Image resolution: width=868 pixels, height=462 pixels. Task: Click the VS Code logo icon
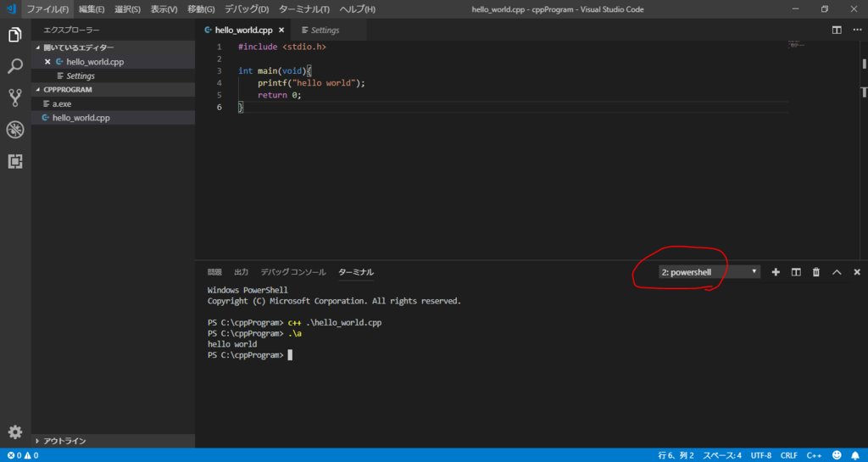(10, 8)
